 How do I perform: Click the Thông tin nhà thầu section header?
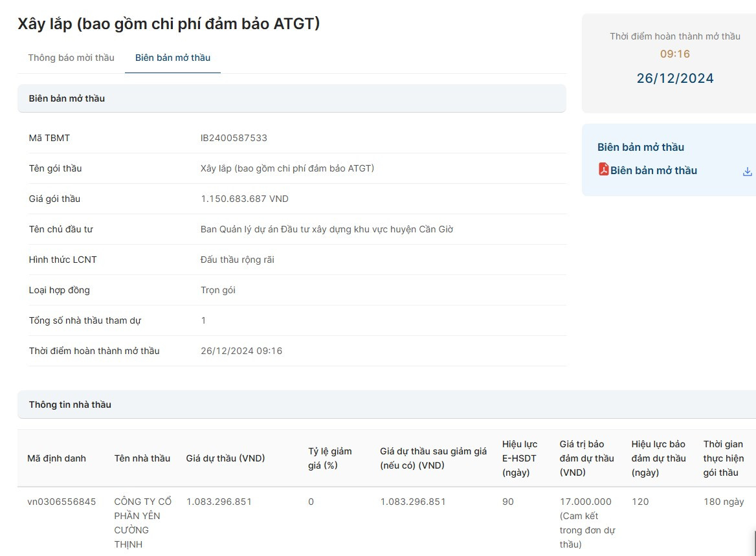tap(69, 404)
